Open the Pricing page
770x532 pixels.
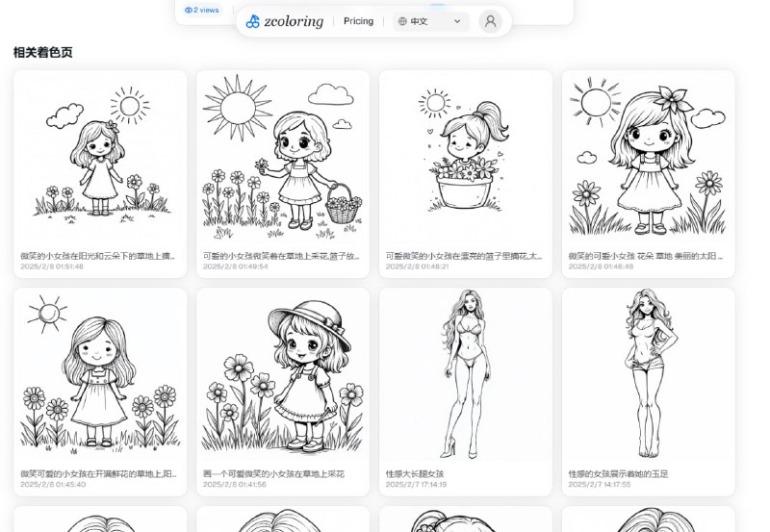pos(358,21)
